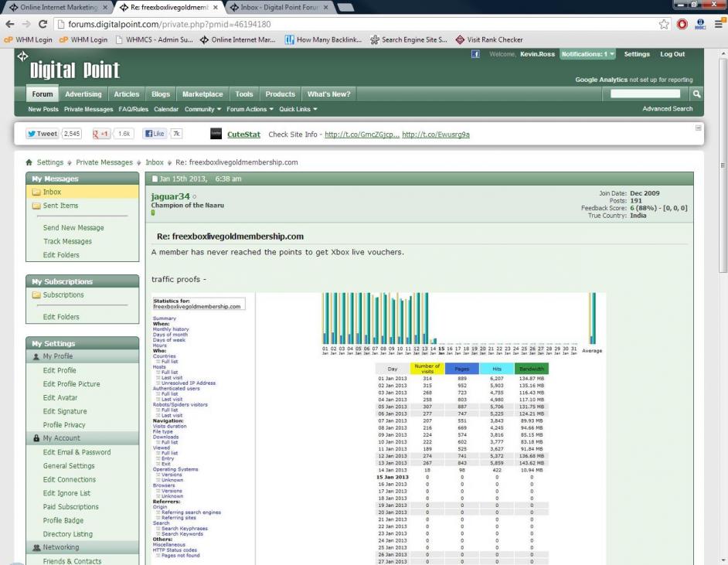Close the 'Inbox - Digital Point Forum' tab
Screen dimensions: 728x565
[325, 8]
